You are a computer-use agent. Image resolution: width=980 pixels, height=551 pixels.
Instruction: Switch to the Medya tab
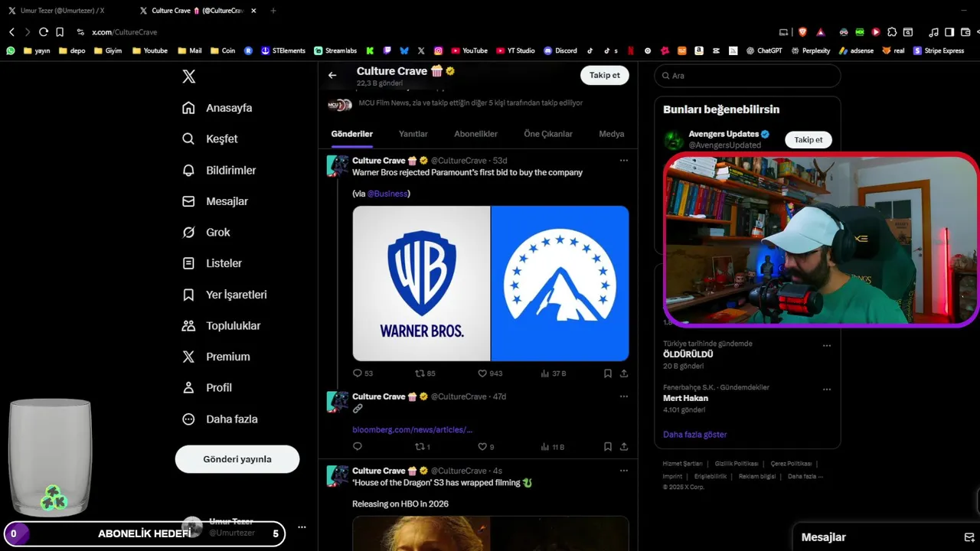pyautogui.click(x=612, y=134)
